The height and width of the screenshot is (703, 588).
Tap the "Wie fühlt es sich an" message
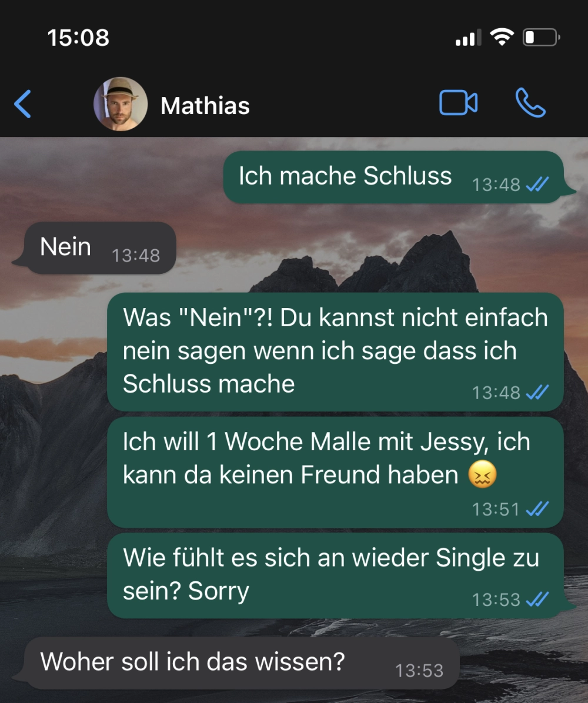click(x=335, y=575)
